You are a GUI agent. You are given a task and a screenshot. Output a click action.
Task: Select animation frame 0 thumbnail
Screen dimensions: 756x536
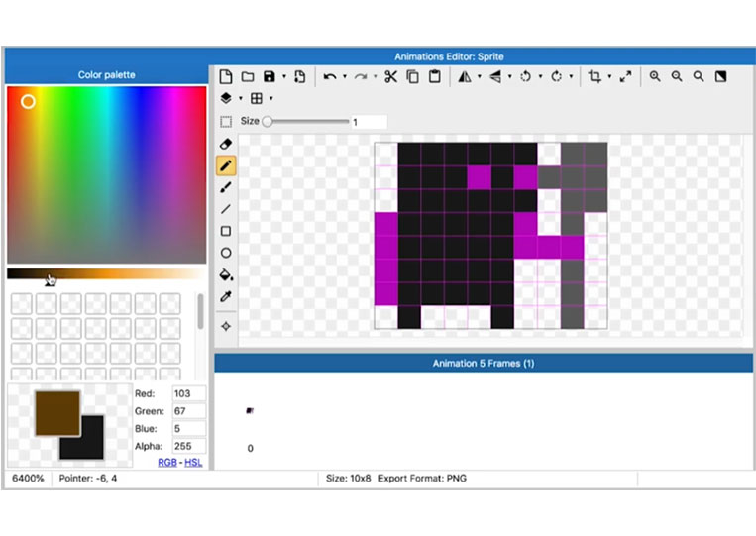pos(250,411)
